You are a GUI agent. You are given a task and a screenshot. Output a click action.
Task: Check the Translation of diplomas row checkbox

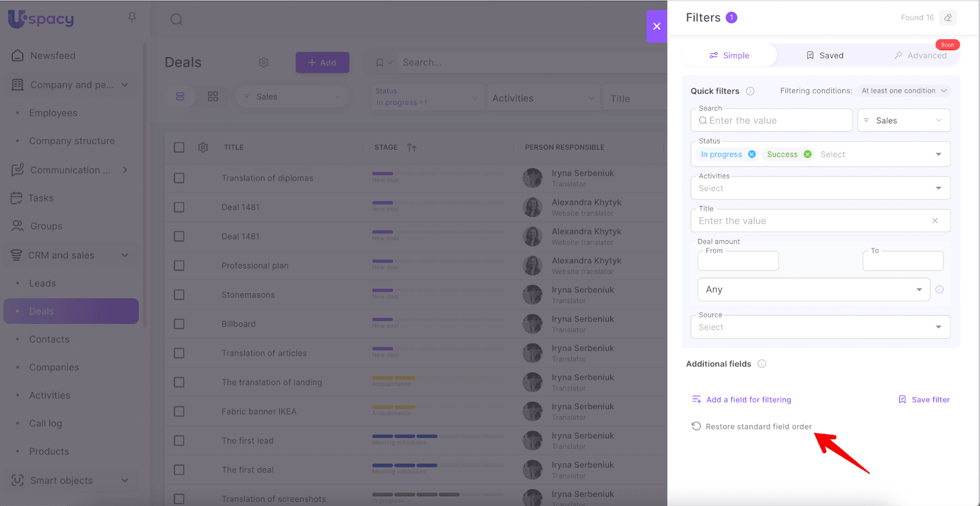coord(179,178)
